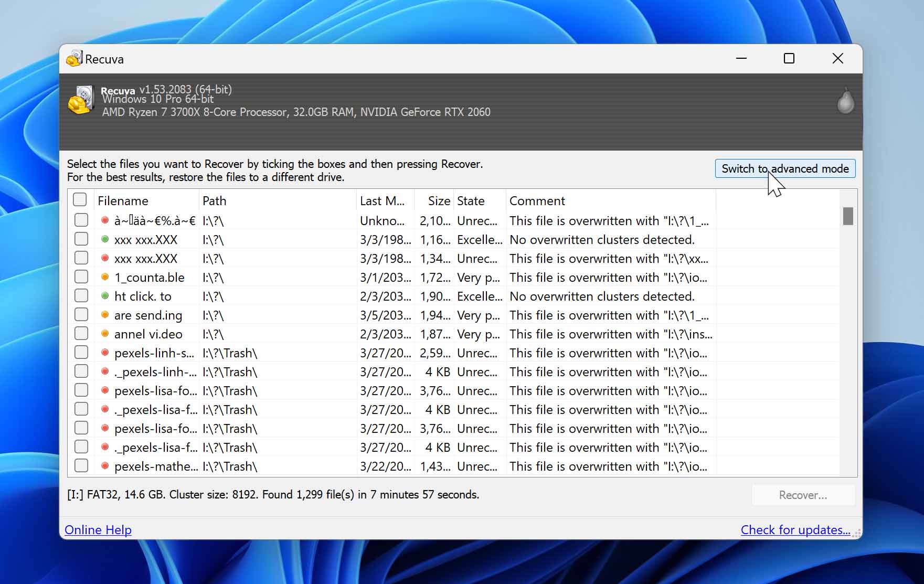
Task: Click Unkno... last modified cell
Action: pyautogui.click(x=383, y=221)
